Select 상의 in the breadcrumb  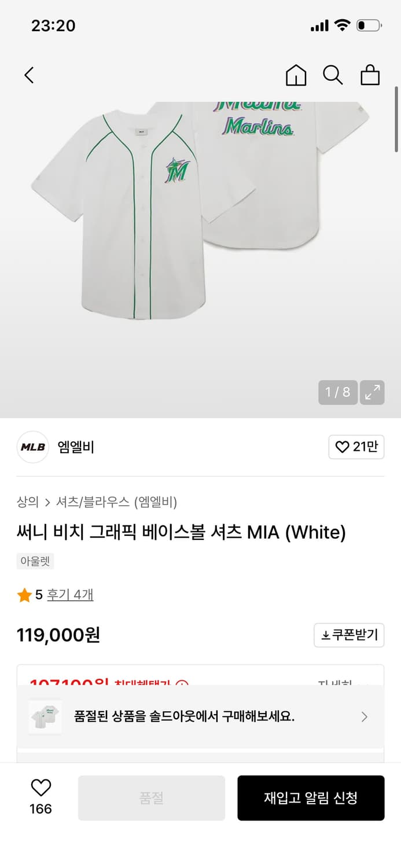25,502
